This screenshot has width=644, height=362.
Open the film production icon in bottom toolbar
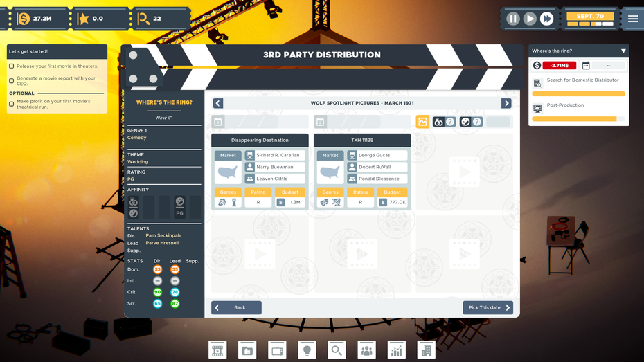[217, 350]
